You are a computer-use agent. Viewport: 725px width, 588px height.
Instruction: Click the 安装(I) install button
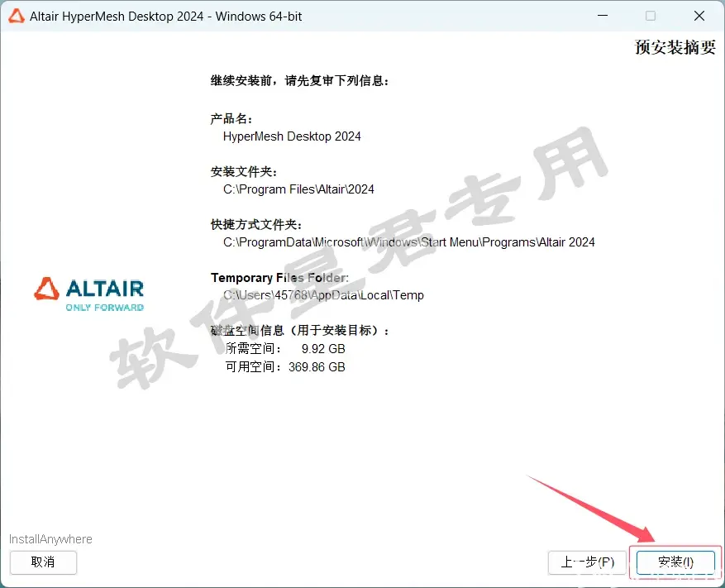click(x=675, y=562)
